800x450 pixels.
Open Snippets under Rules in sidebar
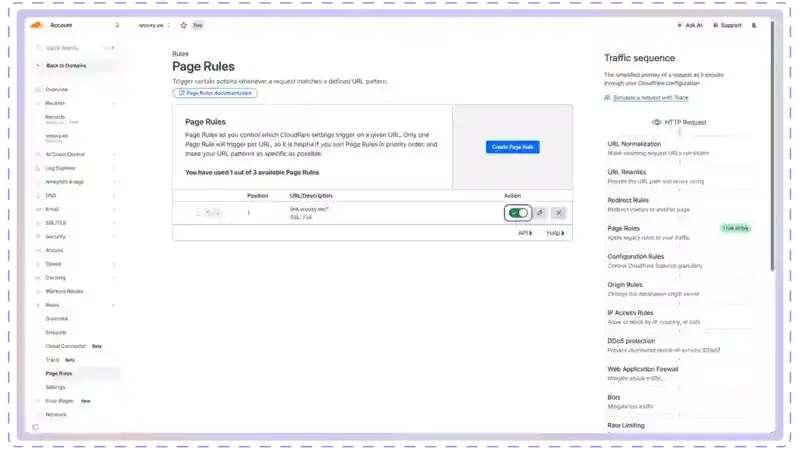tap(56, 332)
